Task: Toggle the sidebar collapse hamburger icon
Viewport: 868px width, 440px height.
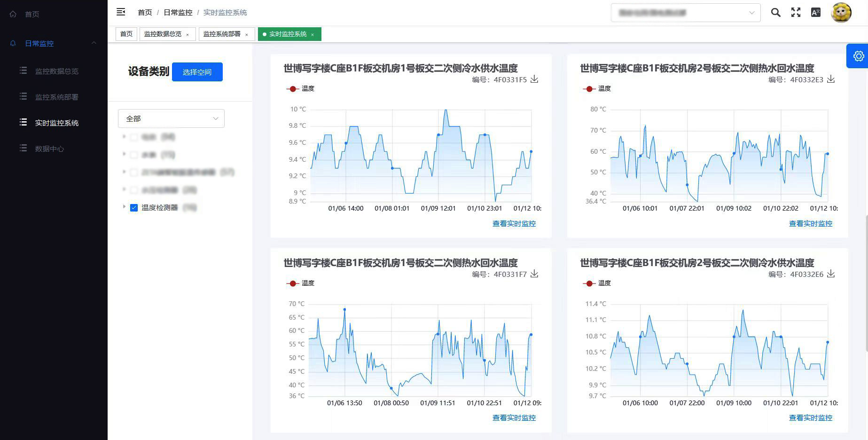Action: coord(121,12)
